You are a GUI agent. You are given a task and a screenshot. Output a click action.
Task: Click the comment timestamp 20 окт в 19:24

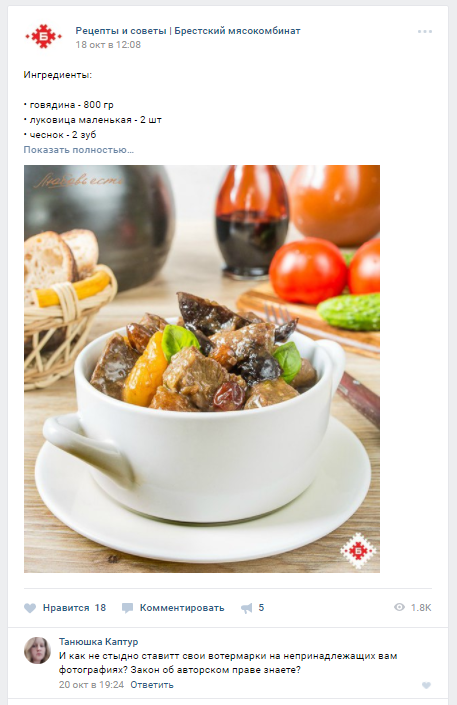tap(91, 685)
